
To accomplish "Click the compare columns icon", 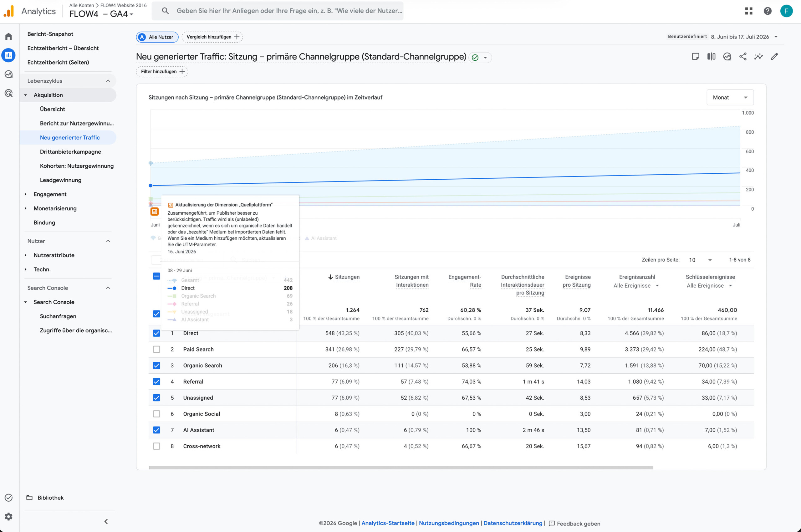I will 712,57.
